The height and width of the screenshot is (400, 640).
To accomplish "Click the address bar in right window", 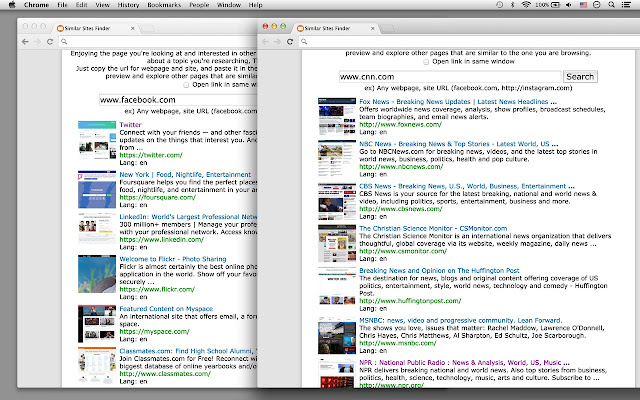I will [471, 42].
